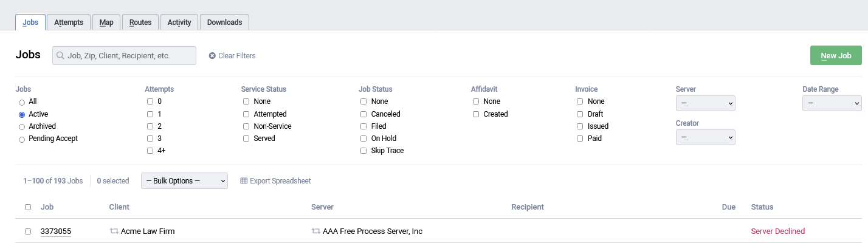Click the search magnifier icon
This screenshot has height=243, width=868.
(60, 56)
